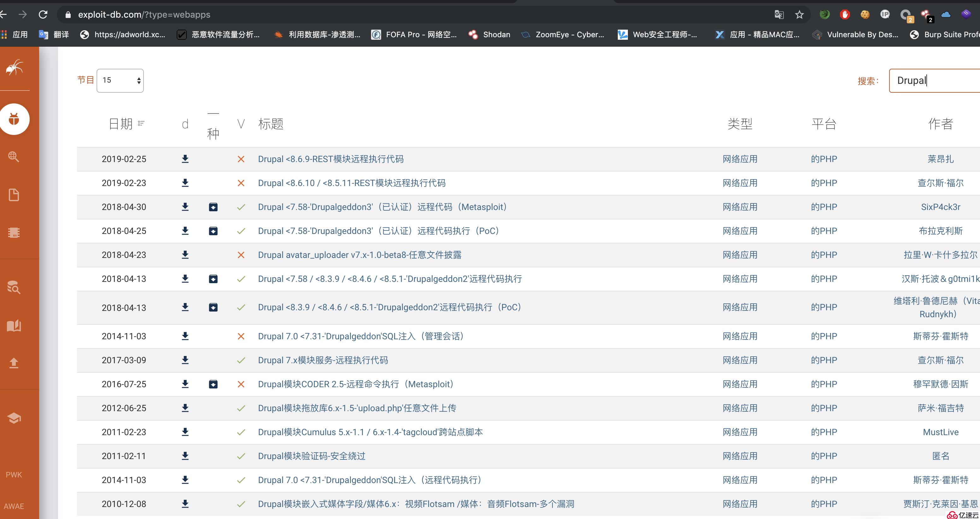Viewport: 980px width, 519px height.
Task: Click the webapps type link on 2011-02-11 row
Action: tap(740, 456)
